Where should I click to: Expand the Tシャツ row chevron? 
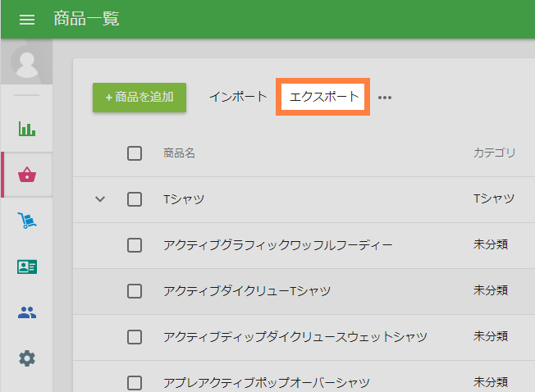[100, 198]
